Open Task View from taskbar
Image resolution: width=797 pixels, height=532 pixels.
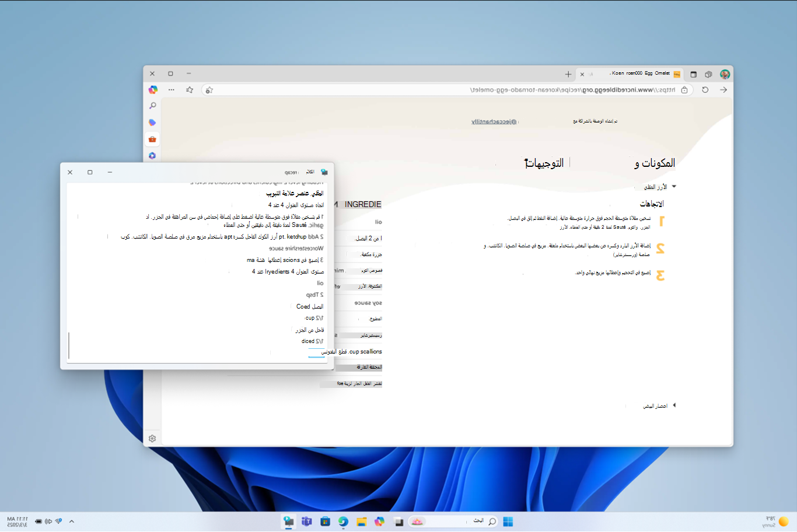point(399,521)
